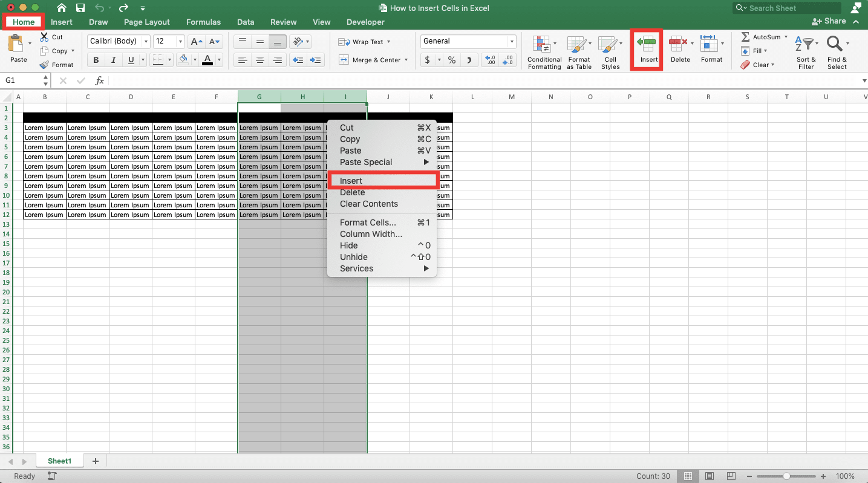Screen dimensions: 868x483
Task: Choose Paste Special in the context menu
Action: (382, 162)
